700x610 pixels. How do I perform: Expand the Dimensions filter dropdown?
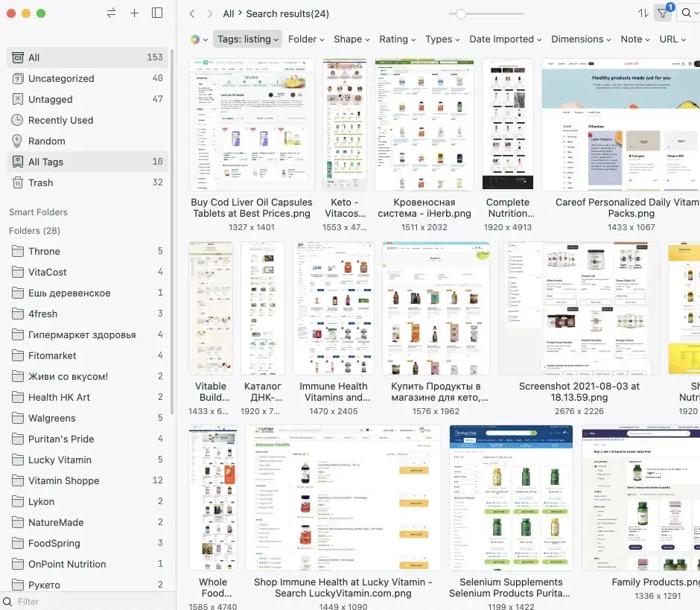581,39
